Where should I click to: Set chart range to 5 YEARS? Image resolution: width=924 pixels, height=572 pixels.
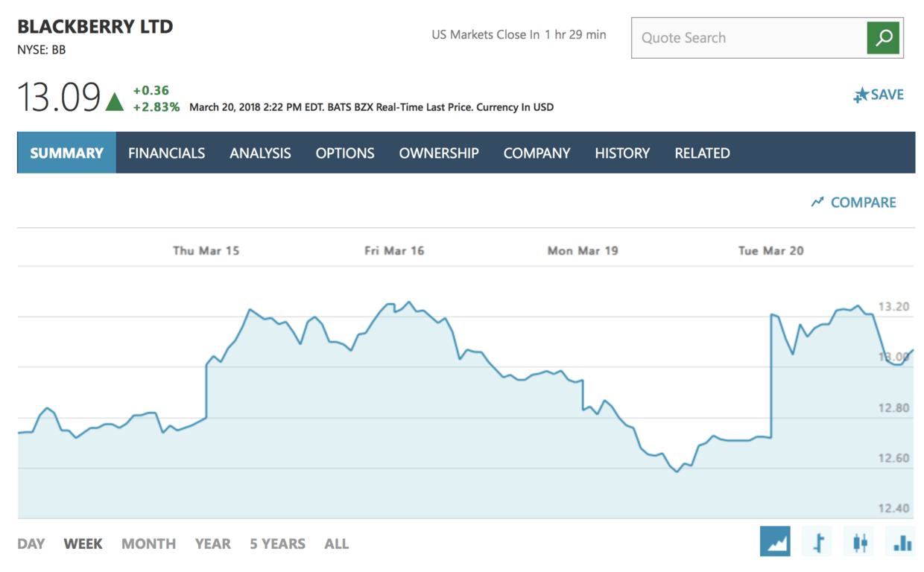point(277,544)
